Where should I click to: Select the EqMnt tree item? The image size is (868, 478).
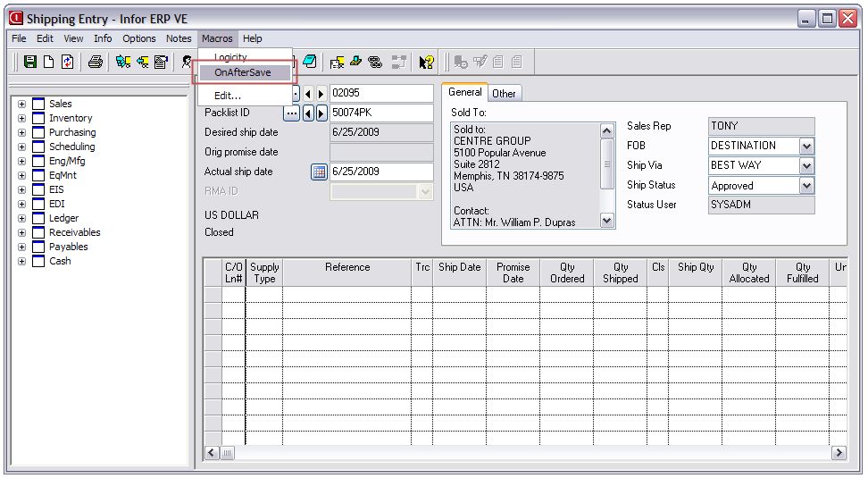pyautogui.click(x=63, y=175)
